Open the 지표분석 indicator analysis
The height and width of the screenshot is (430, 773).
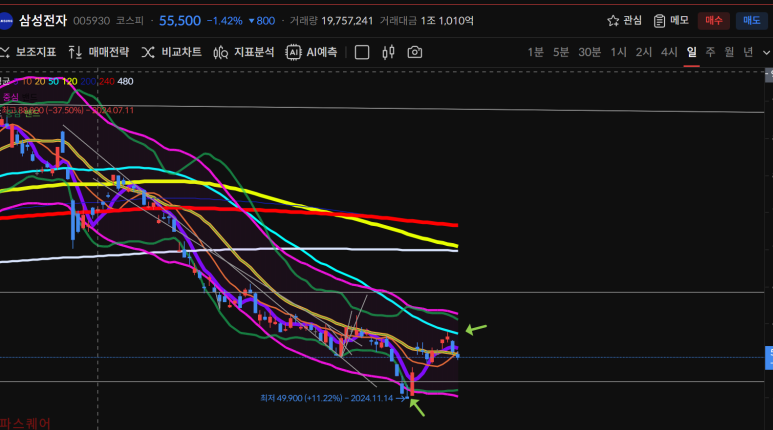[244, 52]
